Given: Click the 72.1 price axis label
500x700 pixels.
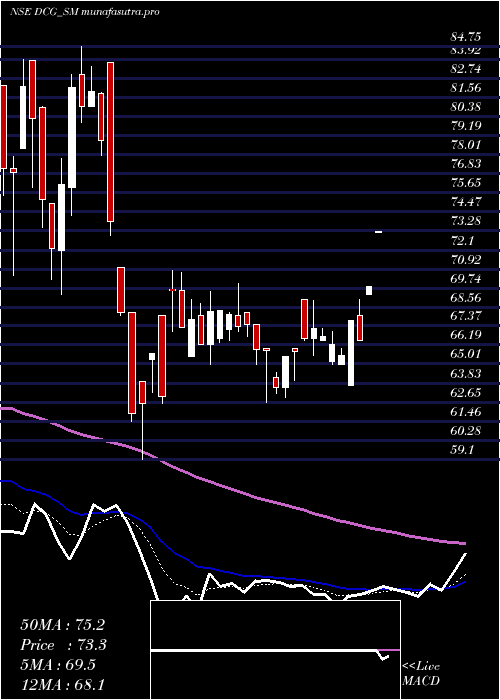Looking at the screenshot, I should coord(462,240).
